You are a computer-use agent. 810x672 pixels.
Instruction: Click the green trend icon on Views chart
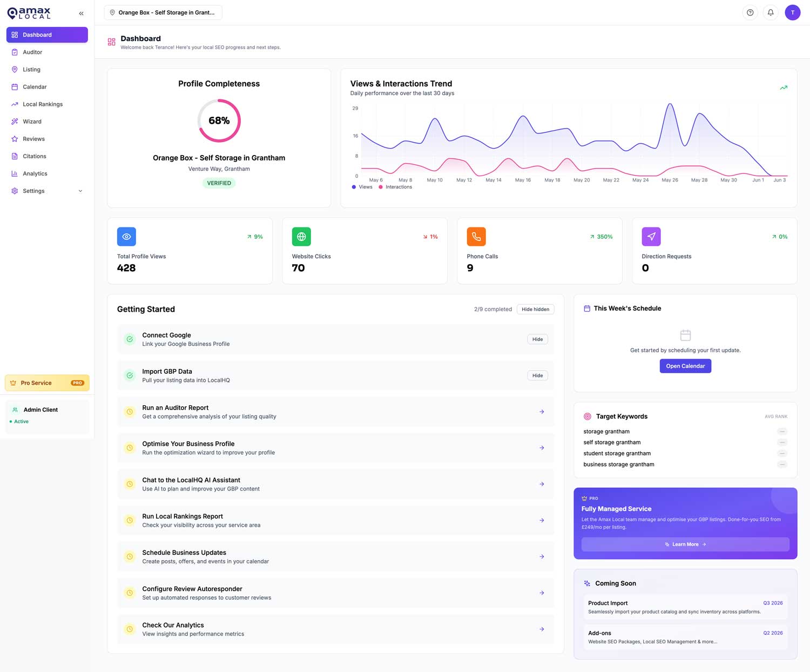point(784,88)
